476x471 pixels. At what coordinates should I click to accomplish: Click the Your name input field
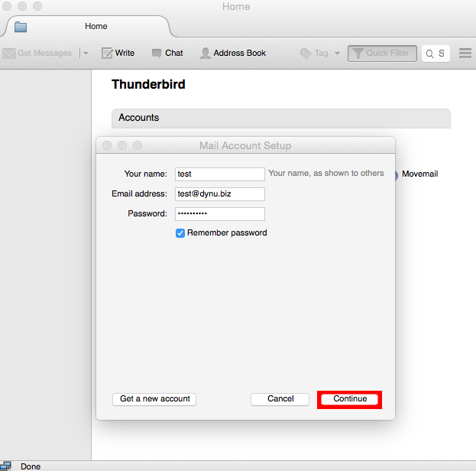click(x=220, y=174)
